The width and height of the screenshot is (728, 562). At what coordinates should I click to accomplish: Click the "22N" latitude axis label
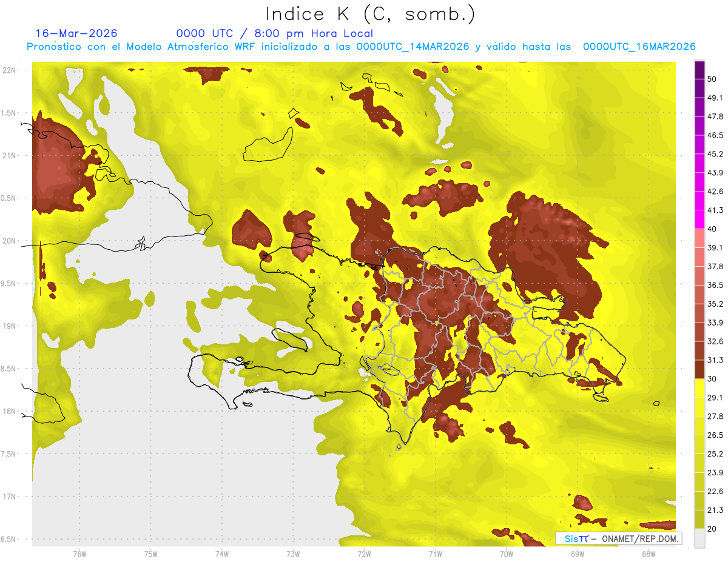point(8,70)
